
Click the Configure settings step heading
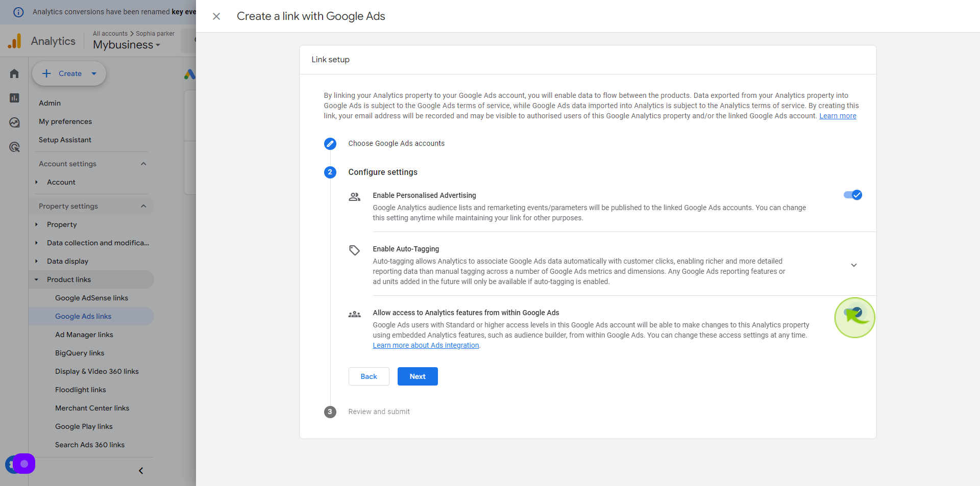click(x=383, y=172)
